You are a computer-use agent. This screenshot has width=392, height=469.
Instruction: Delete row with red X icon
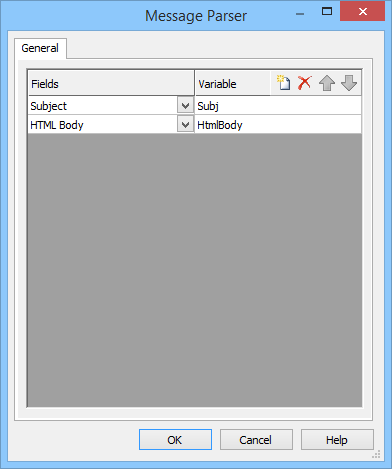click(305, 83)
